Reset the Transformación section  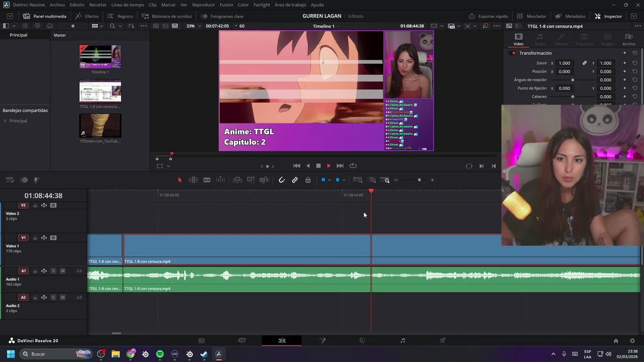(x=635, y=53)
